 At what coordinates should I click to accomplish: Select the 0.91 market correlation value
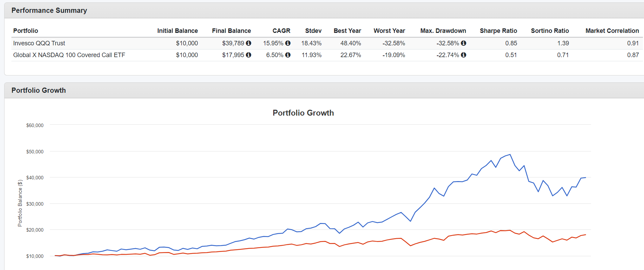coord(633,43)
